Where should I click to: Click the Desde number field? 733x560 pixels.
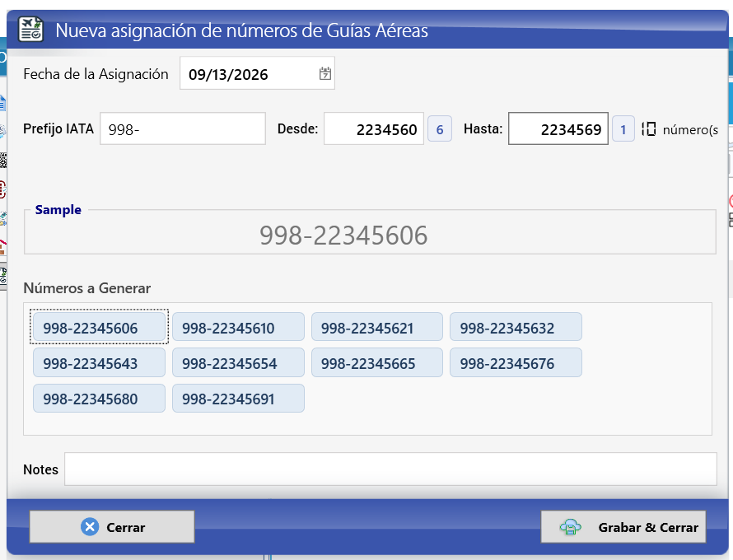[x=374, y=128]
